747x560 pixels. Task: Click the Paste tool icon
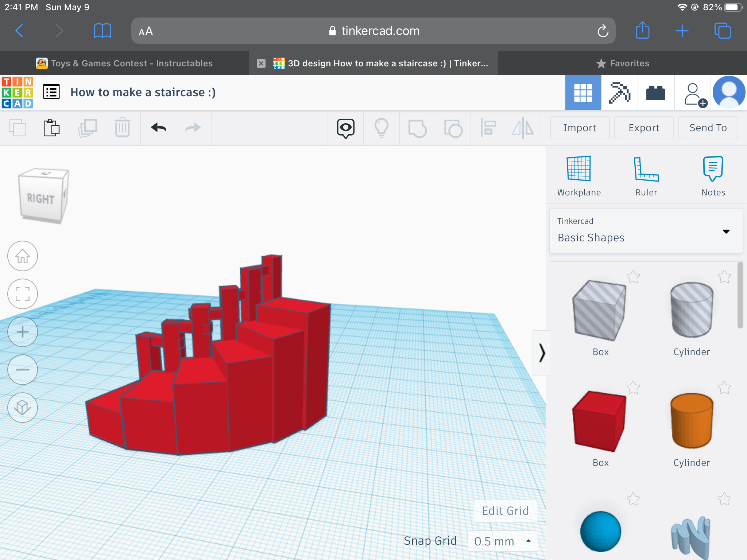(x=51, y=128)
